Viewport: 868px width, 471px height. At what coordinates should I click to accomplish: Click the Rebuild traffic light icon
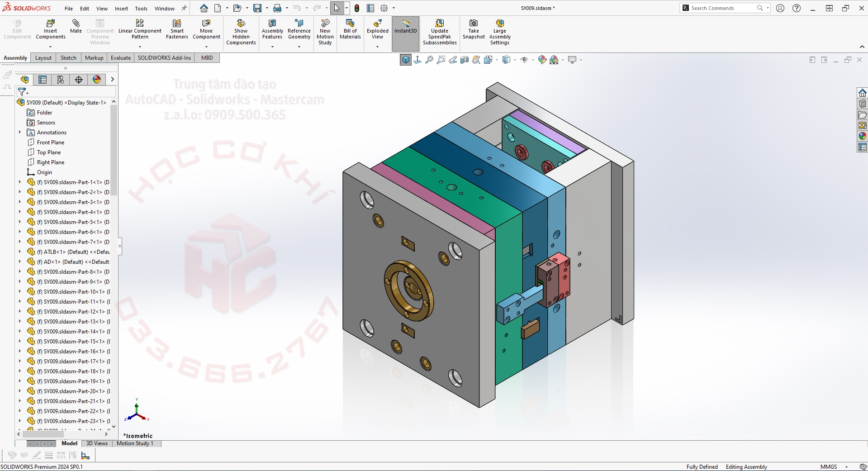357,8
